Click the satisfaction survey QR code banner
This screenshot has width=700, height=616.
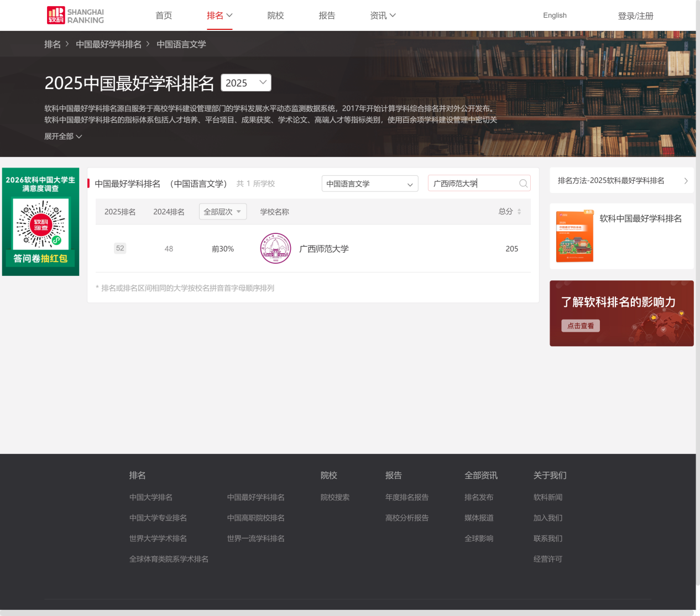[x=41, y=222]
